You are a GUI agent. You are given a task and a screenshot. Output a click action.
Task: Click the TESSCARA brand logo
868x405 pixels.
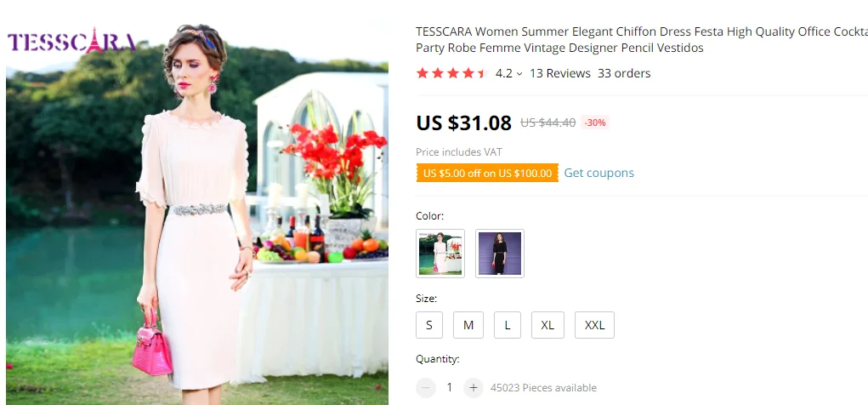click(71, 41)
